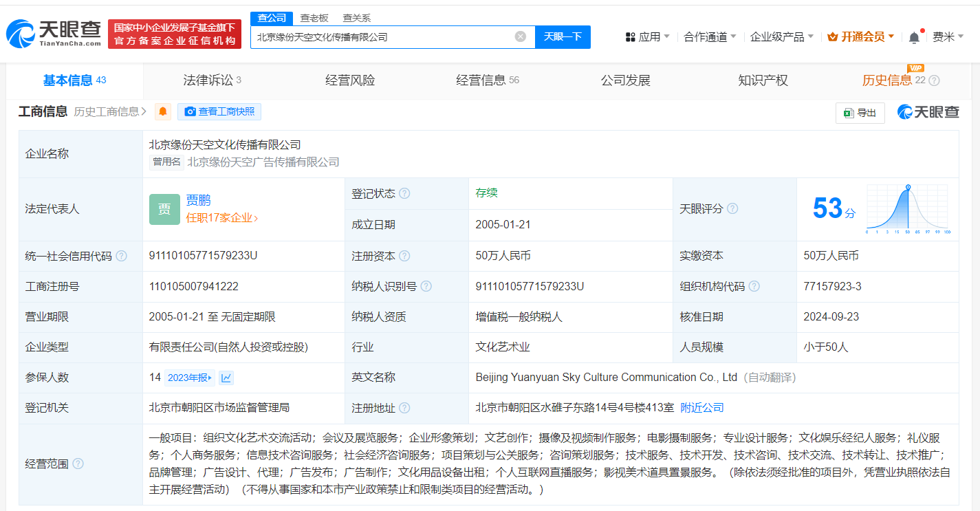This screenshot has height=511, width=980.
Task: Expand the 合作通道 dropdown
Action: pos(710,37)
